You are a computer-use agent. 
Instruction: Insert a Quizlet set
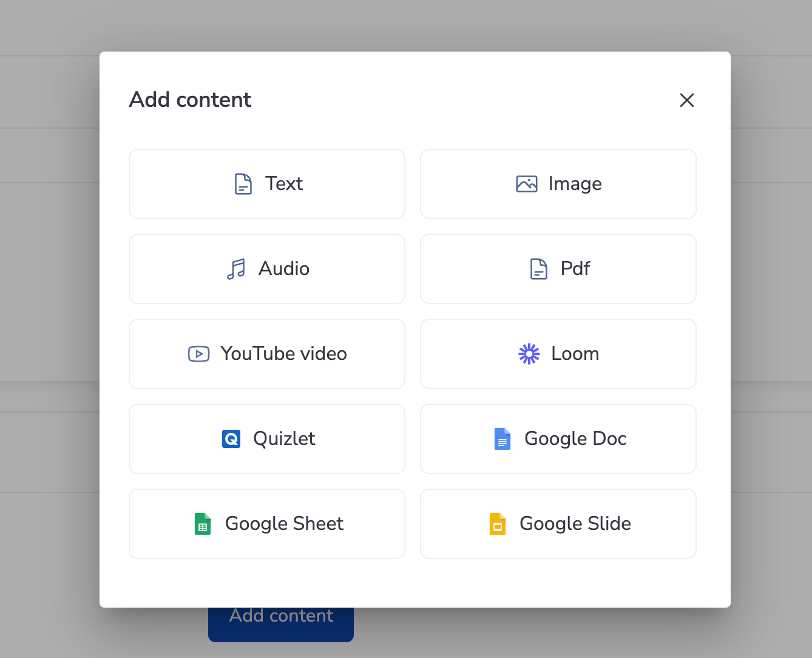[267, 439]
